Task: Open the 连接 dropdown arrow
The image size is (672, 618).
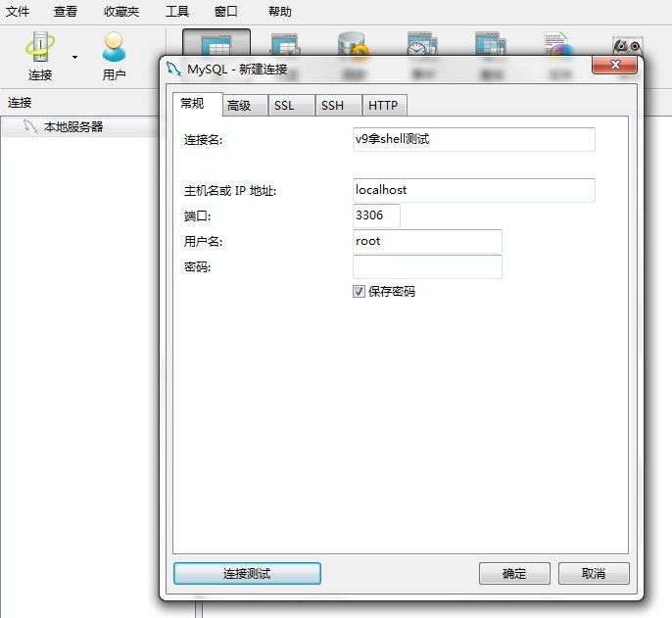Action: (x=75, y=57)
